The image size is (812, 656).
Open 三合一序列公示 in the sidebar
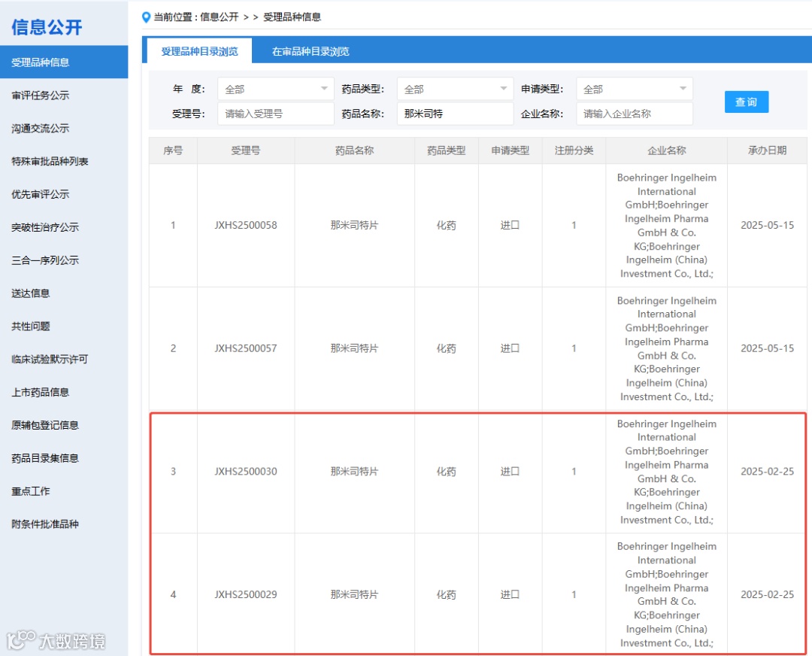[45, 260]
